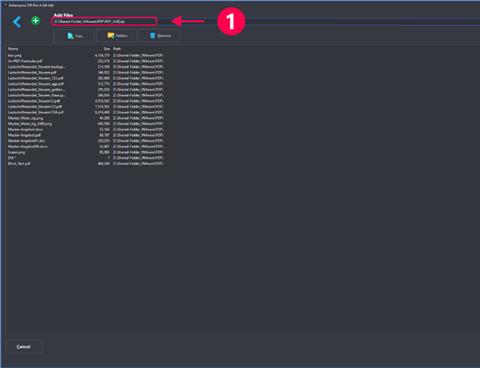Image resolution: width=480 pixels, height=368 pixels.
Task: Select the first file row bon.png
Action: (86, 56)
